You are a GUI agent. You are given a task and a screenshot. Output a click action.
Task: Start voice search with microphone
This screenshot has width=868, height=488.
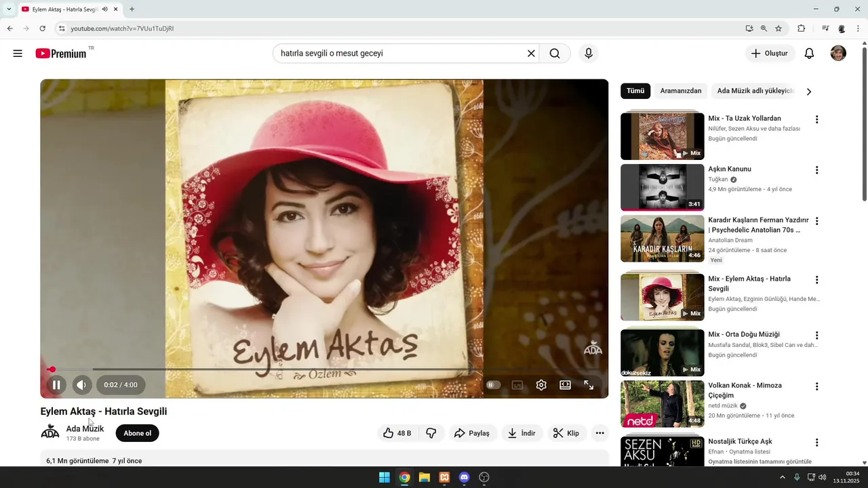coord(589,54)
